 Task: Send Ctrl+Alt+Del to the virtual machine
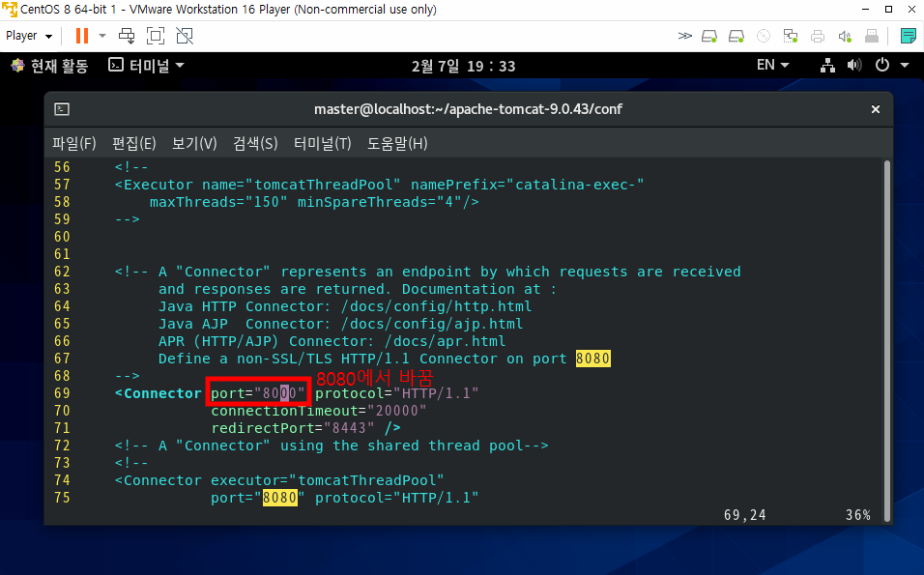tap(127, 36)
